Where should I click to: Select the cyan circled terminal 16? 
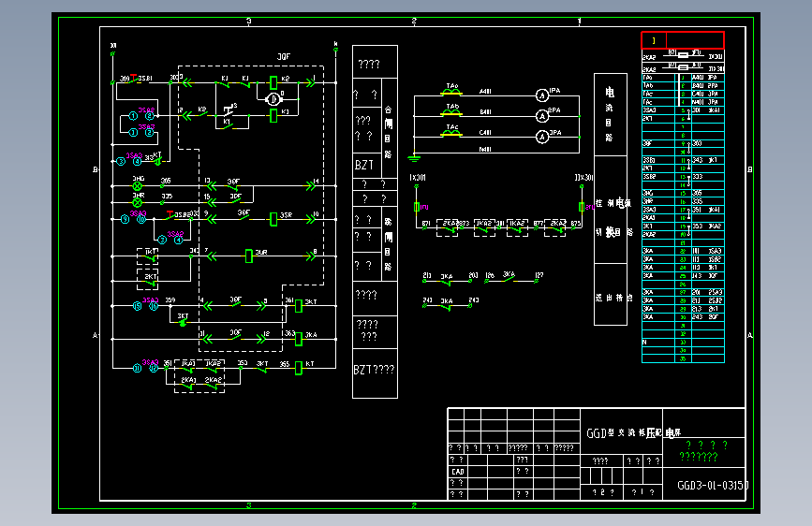click(154, 306)
